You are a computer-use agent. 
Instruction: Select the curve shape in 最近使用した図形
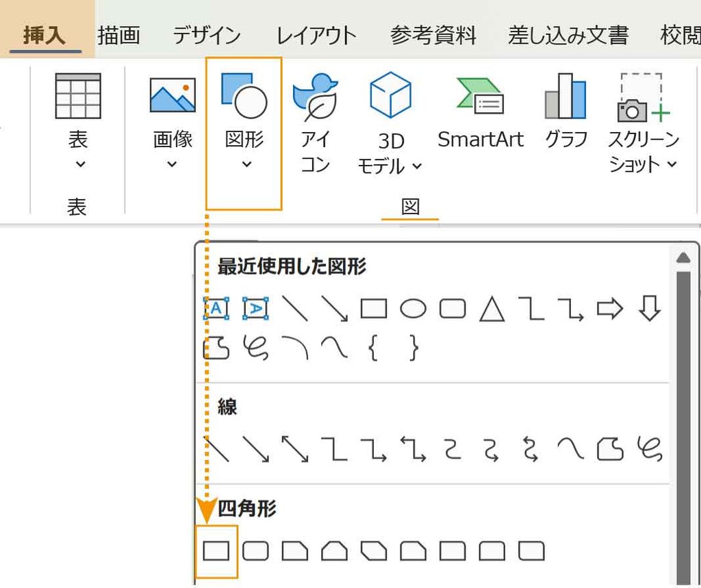click(334, 348)
